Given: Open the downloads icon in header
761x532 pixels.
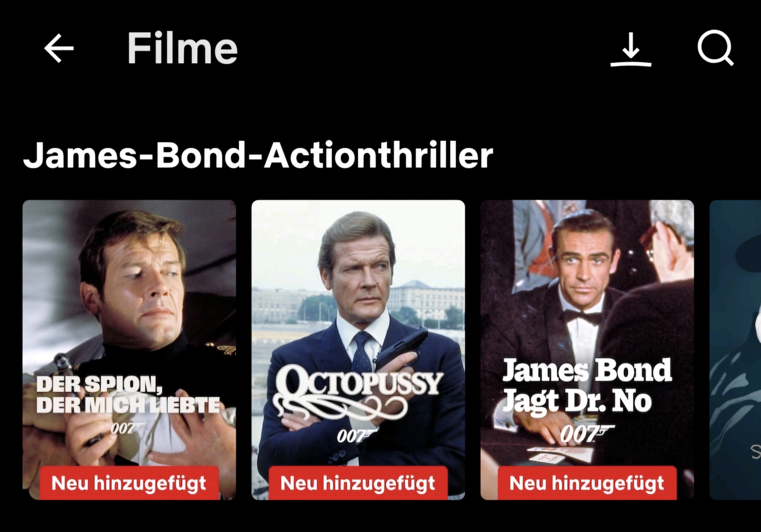Looking at the screenshot, I should pyautogui.click(x=631, y=49).
